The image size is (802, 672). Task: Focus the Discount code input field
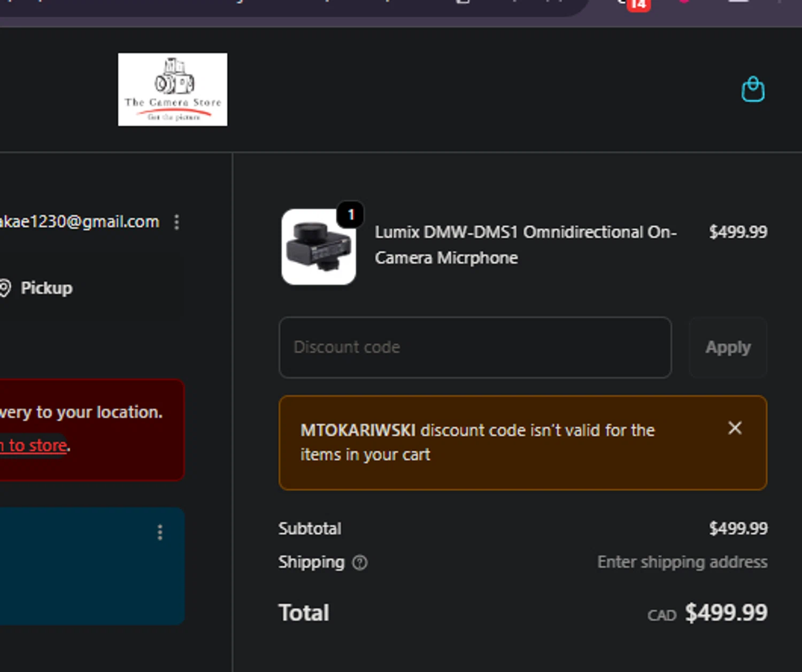pyautogui.click(x=475, y=347)
